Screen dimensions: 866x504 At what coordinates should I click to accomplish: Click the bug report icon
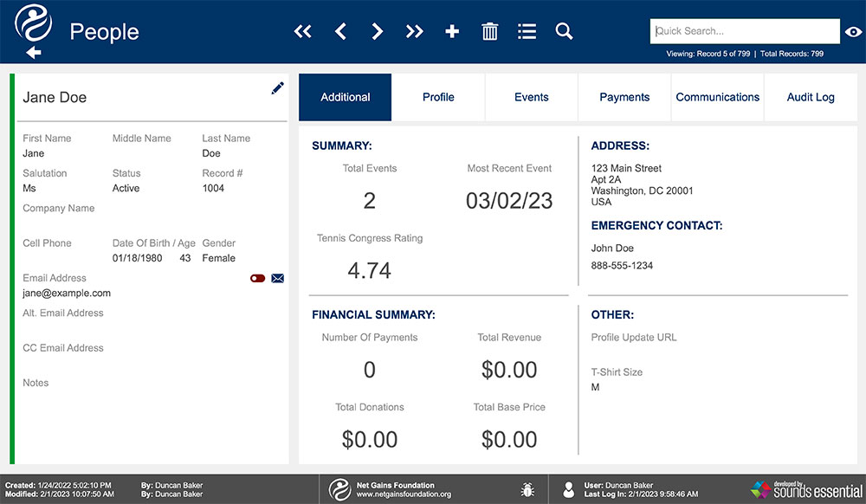527,489
